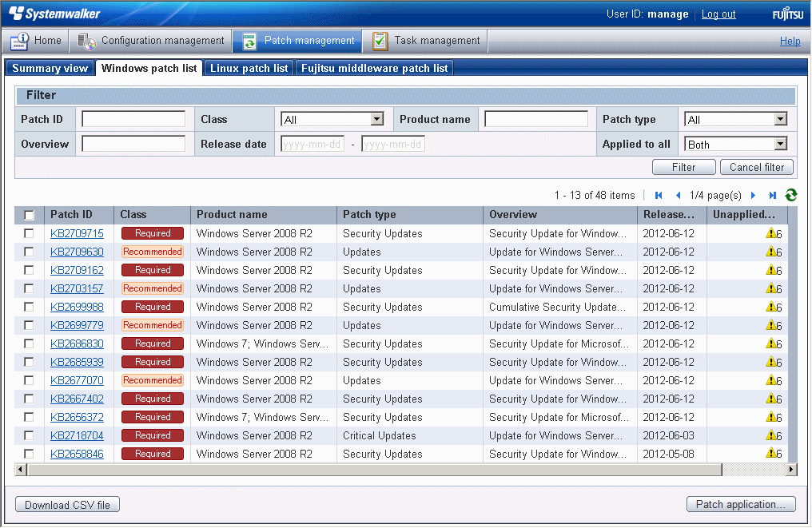The image size is (812, 528).
Task: Click the Filter button
Action: 684,167
